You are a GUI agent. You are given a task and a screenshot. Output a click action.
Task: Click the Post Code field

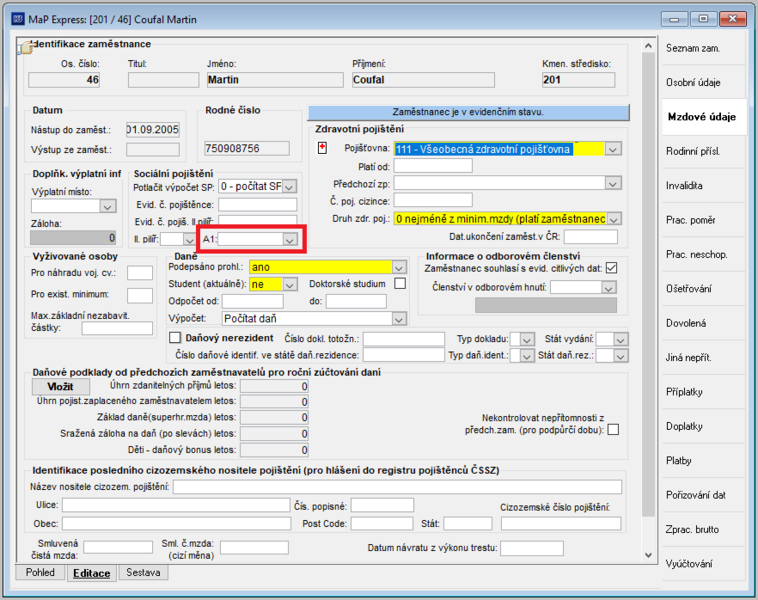[x=382, y=524]
